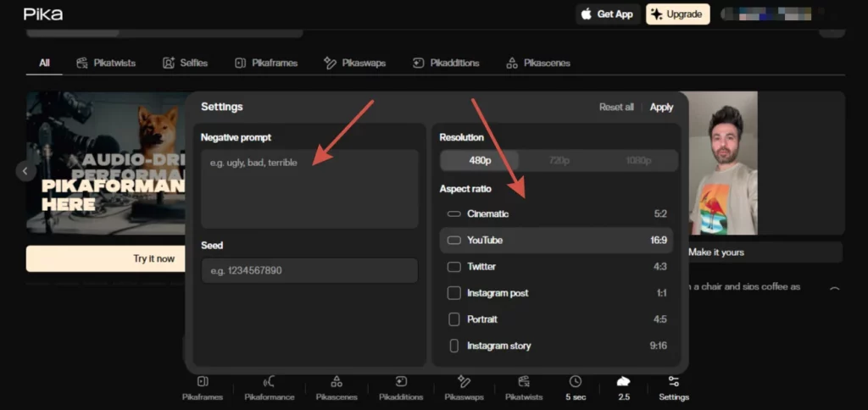This screenshot has width=868, height=410.
Task: Select Instagram story 9:16 aspect ratio
Action: click(x=556, y=346)
